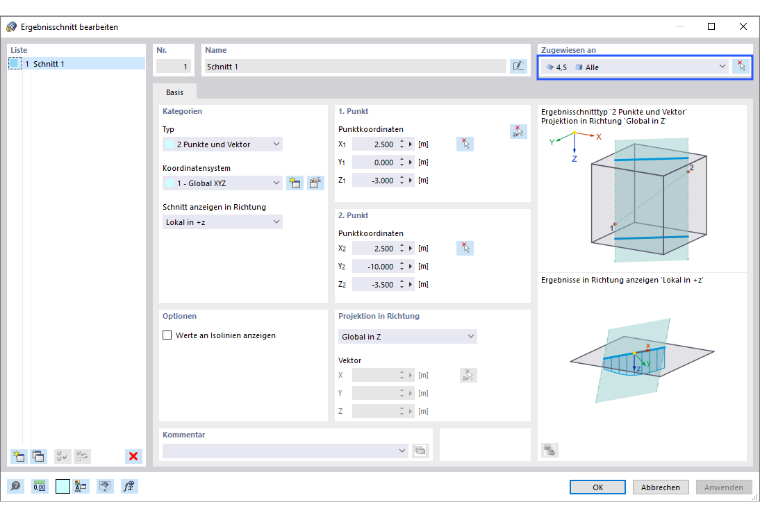
Task: Click the X2 coordinate field 2.500
Action: [x=374, y=248]
